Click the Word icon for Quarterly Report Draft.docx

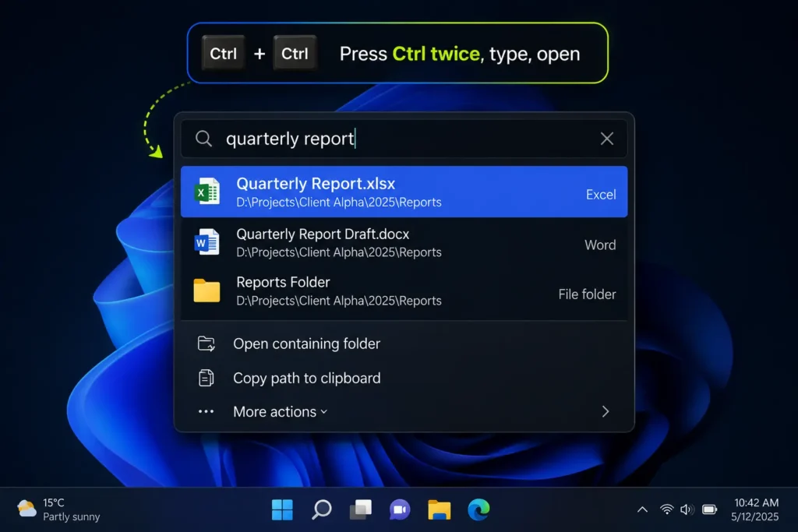(207, 242)
